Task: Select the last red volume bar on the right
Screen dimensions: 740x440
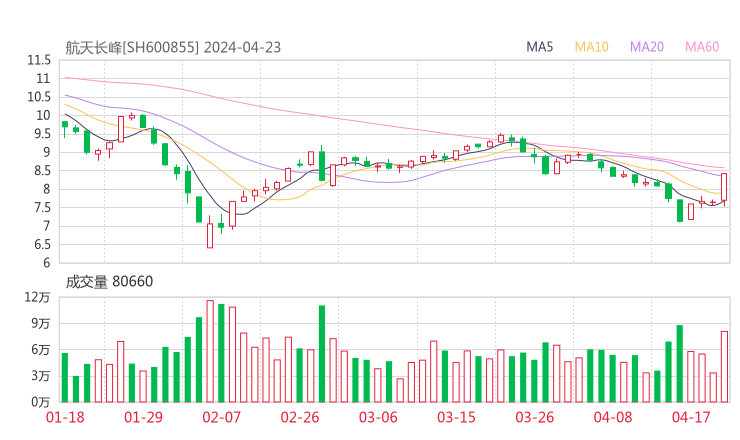Action: click(x=724, y=367)
